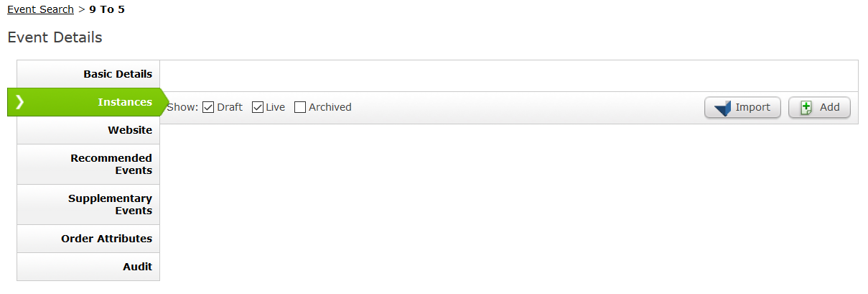View the Audit tab

point(88,267)
